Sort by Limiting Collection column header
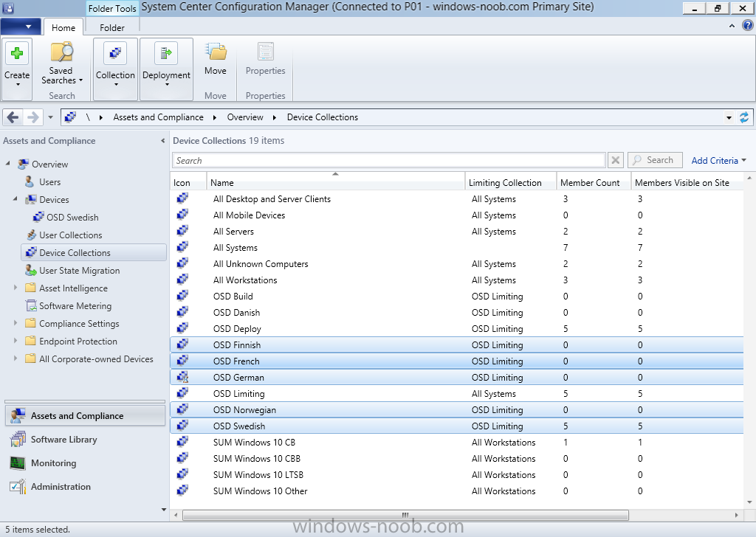Viewport: 756px width, 537px height. point(511,182)
